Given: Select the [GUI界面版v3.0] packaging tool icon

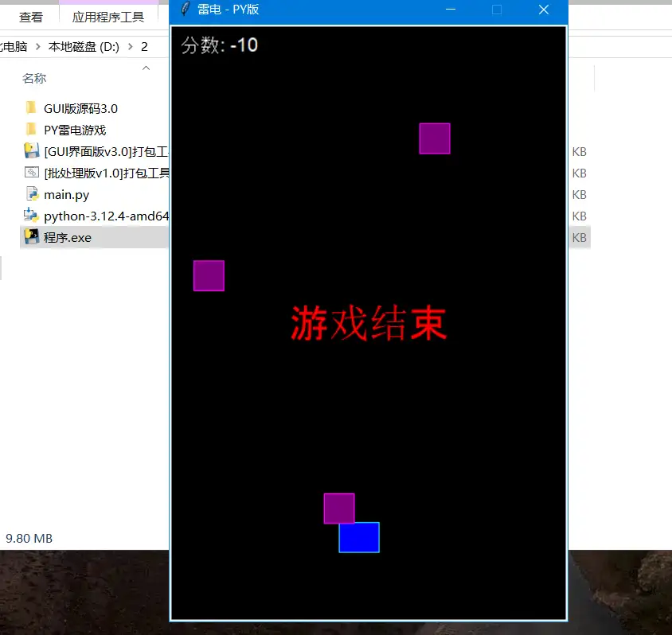Looking at the screenshot, I should click(32, 150).
